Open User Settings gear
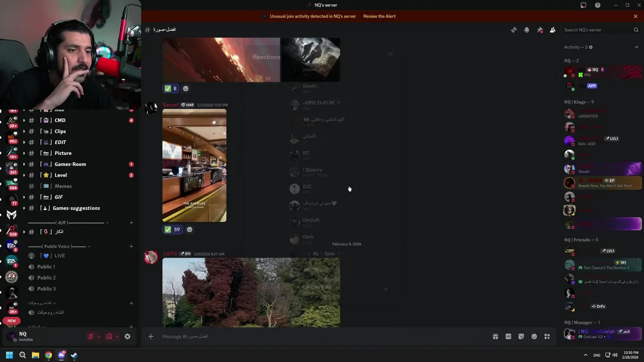The width and height of the screenshot is (644, 362). click(x=127, y=337)
